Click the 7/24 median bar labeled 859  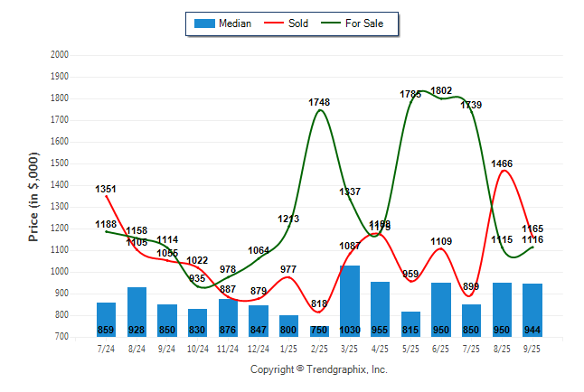106,319
